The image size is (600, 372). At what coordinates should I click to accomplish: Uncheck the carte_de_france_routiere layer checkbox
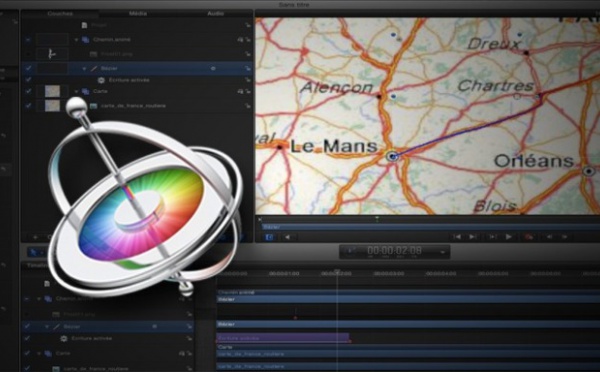28,106
